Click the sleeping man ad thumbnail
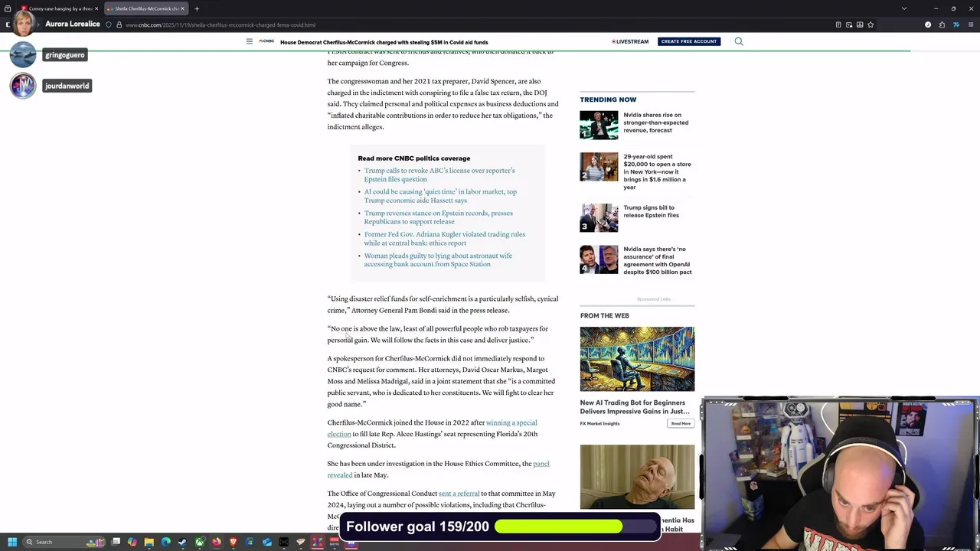 pyautogui.click(x=637, y=477)
